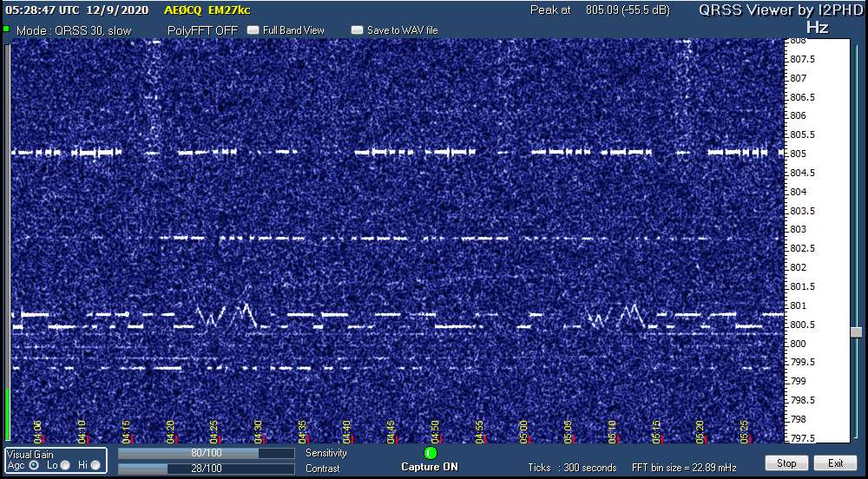868x479 pixels.
Task: Adjust the Sensitivity slider at 80/100
Action: (x=206, y=453)
